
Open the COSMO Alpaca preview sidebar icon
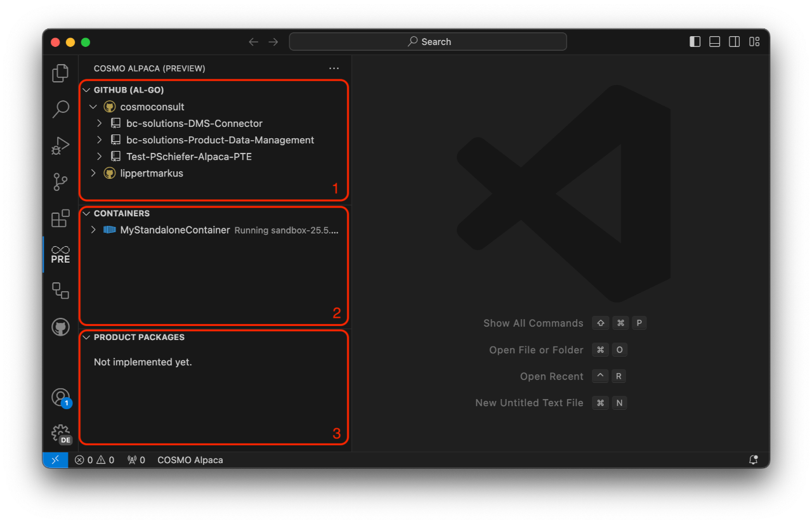[60, 254]
